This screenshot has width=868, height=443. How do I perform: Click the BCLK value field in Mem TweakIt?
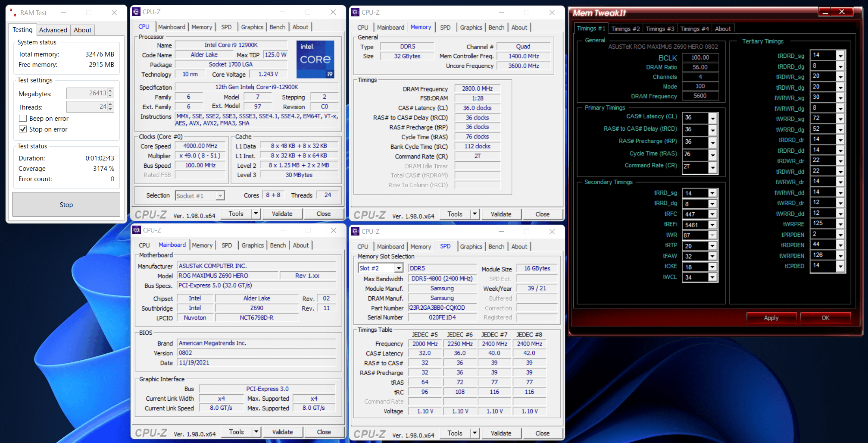(700, 57)
